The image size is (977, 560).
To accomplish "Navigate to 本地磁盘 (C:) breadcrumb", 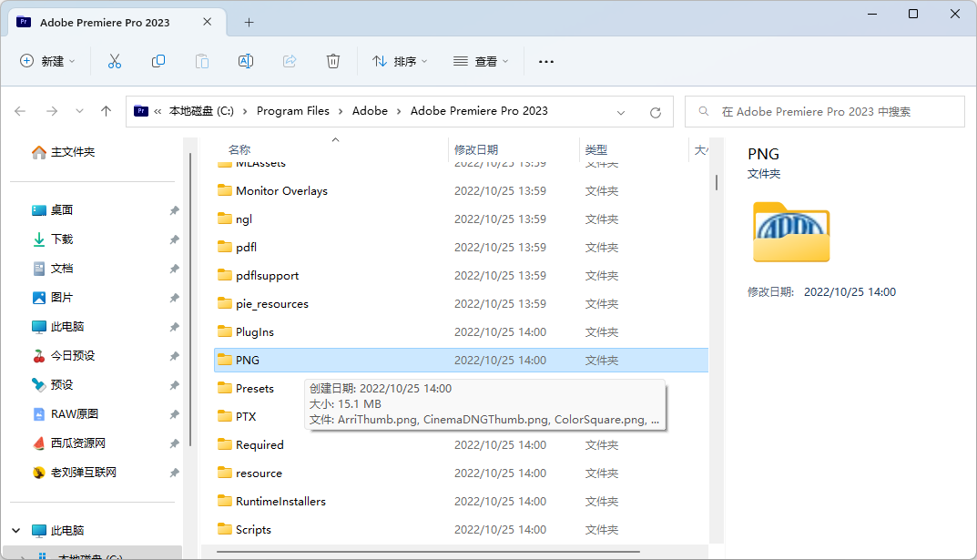I will click(x=201, y=111).
